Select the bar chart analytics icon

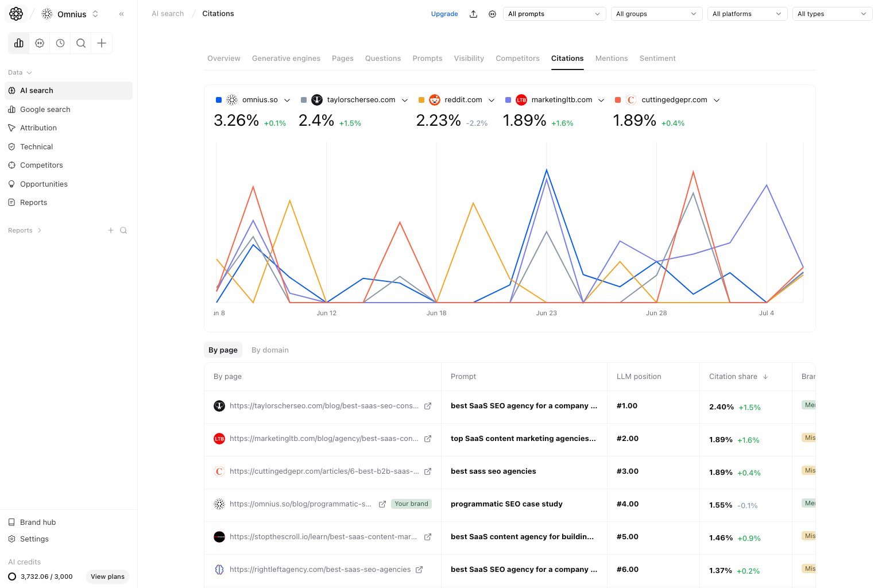(x=19, y=43)
